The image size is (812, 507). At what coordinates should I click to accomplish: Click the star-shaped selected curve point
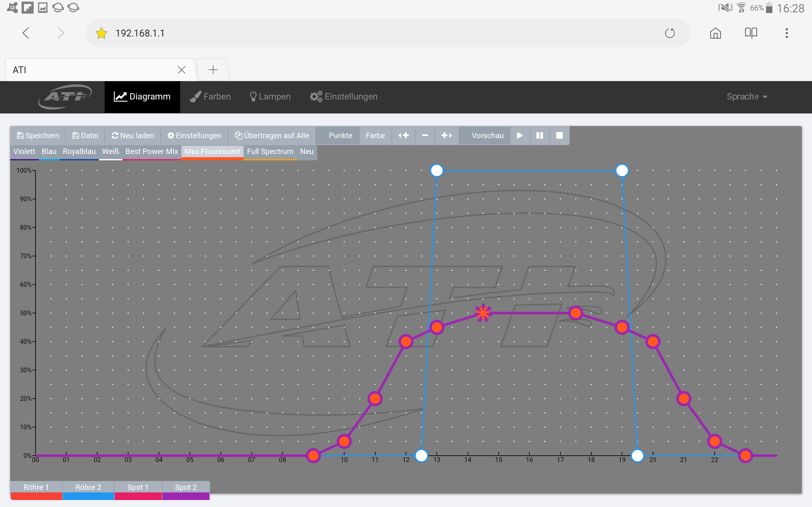click(x=483, y=313)
